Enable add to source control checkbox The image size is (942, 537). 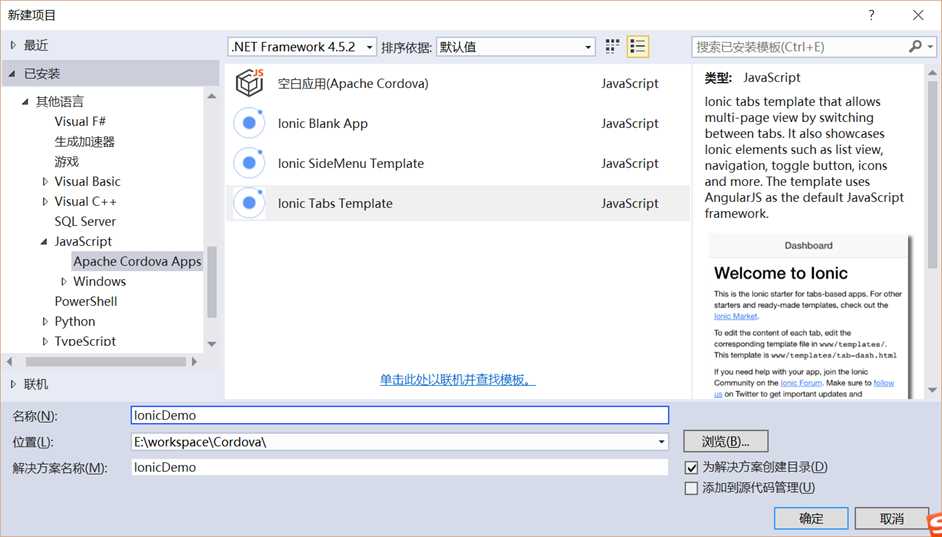pyautogui.click(x=691, y=488)
